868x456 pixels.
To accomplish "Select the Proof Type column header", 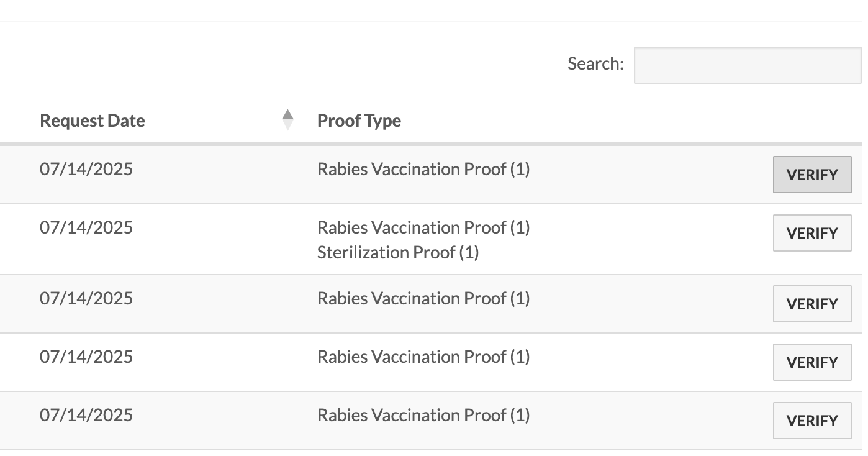I will point(359,121).
